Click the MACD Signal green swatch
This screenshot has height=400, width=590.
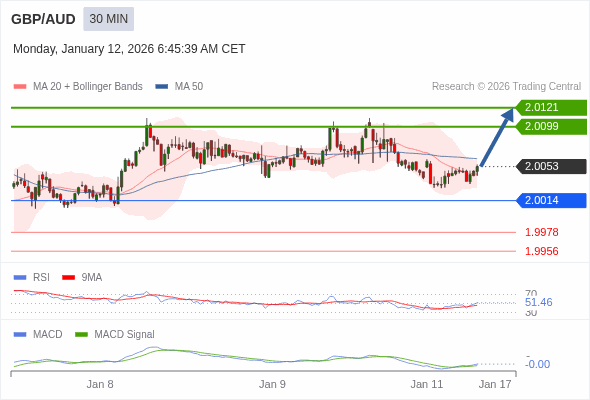tap(81, 334)
